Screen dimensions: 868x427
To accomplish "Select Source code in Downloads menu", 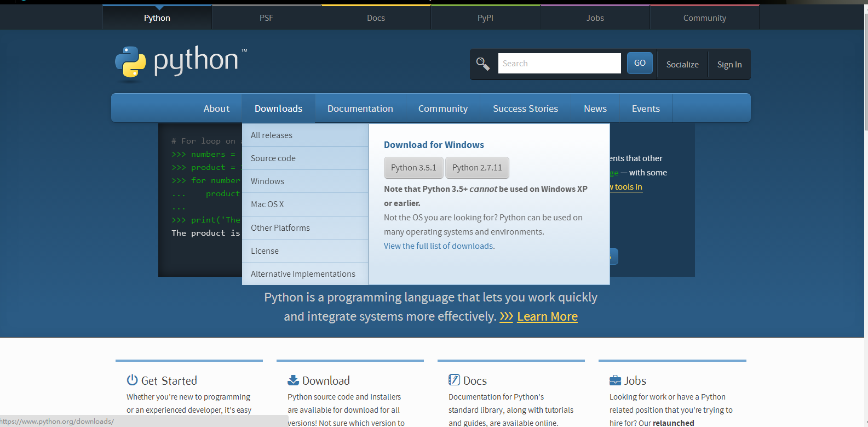I will [305, 158].
